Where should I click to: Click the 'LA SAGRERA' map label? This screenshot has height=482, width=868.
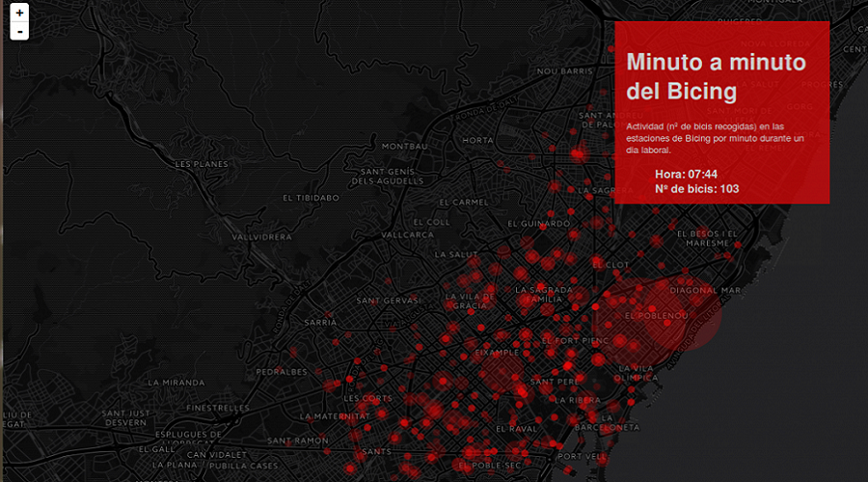[605, 190]
